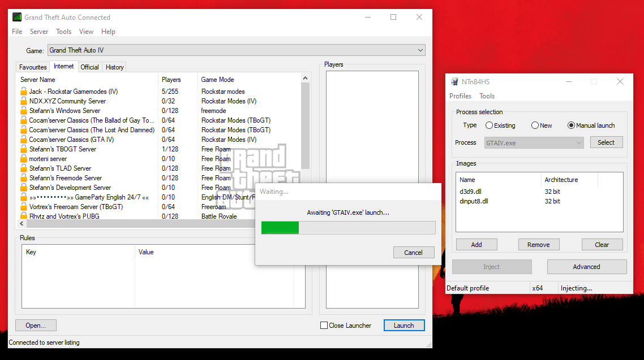Open the View menu
Screen dimensions: 644x360
pyautogui.click(x=86, y=32)
